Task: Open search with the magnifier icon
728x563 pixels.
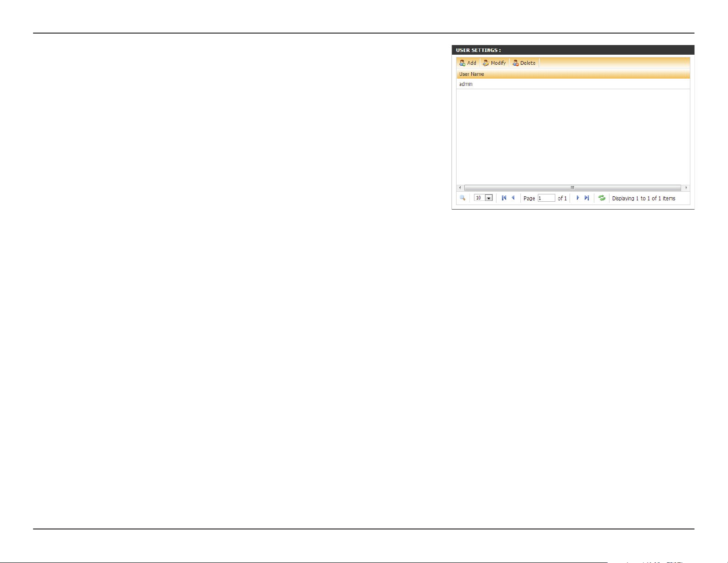Action: coord(463,198)
